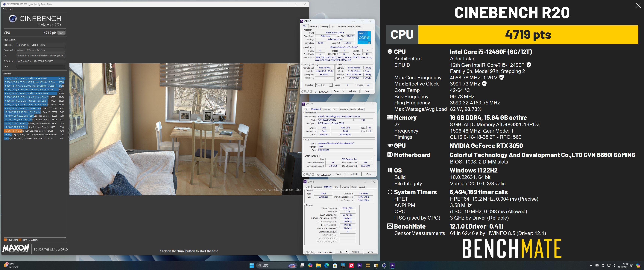Screen dimensions: 644x270
Task: Switch the 英 input language indicator
Action: (x=603, y=265)
